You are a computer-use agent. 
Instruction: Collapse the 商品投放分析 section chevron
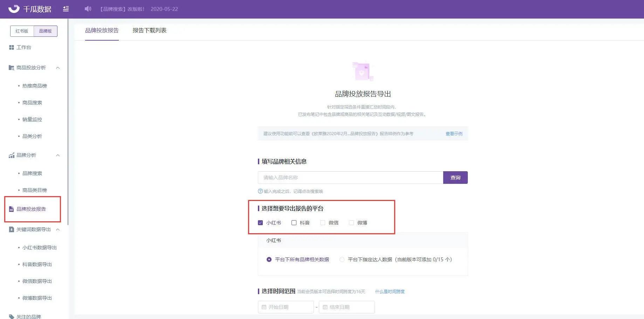point(58,68)
